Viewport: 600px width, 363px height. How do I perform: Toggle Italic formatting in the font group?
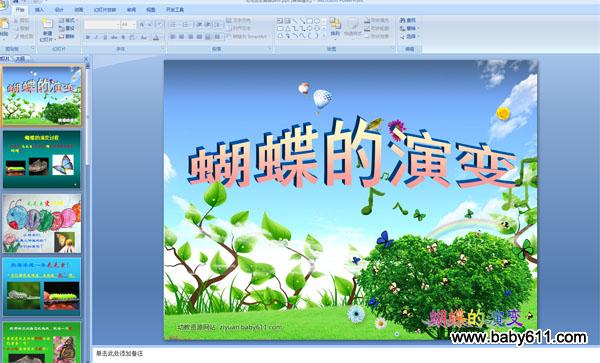pos(96,37)
